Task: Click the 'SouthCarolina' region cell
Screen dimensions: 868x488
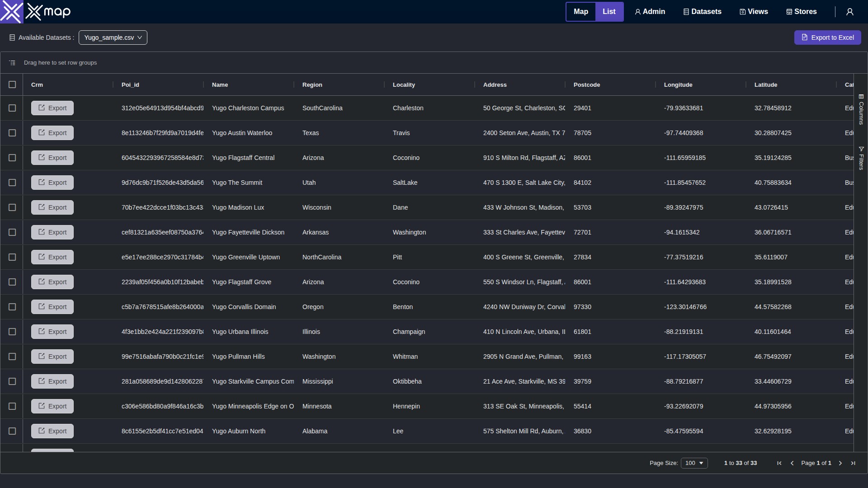Action: 322,108
